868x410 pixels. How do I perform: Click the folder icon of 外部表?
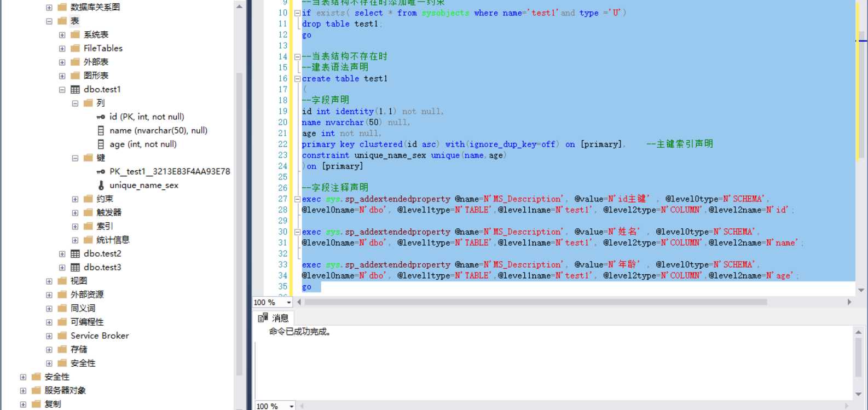pos(76,62)
